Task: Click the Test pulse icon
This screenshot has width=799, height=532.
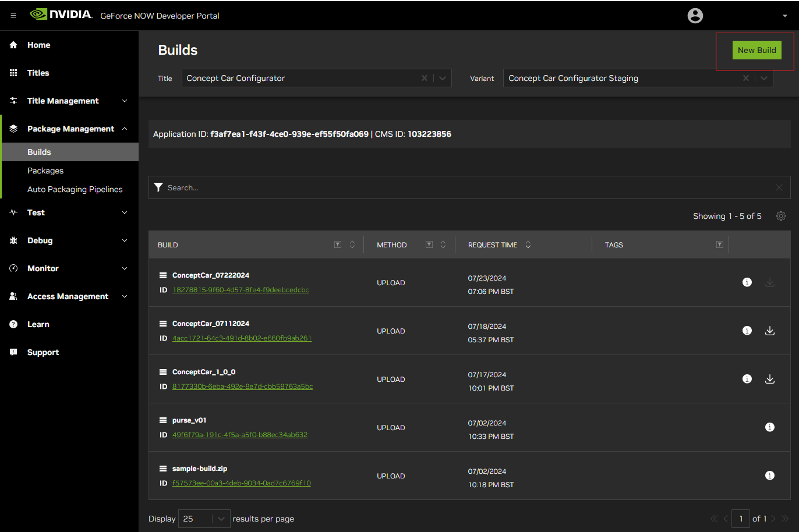Action: pos(13,212)
